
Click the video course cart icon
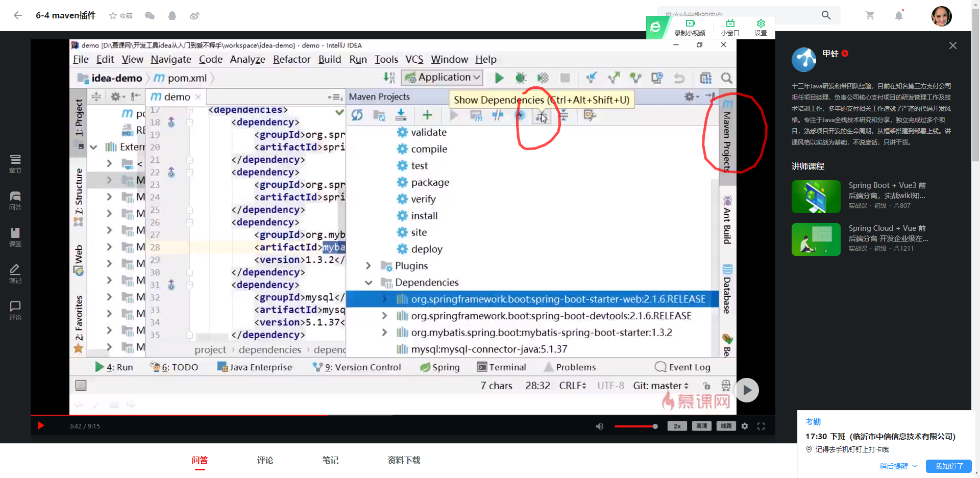click(x=870, y=15)
